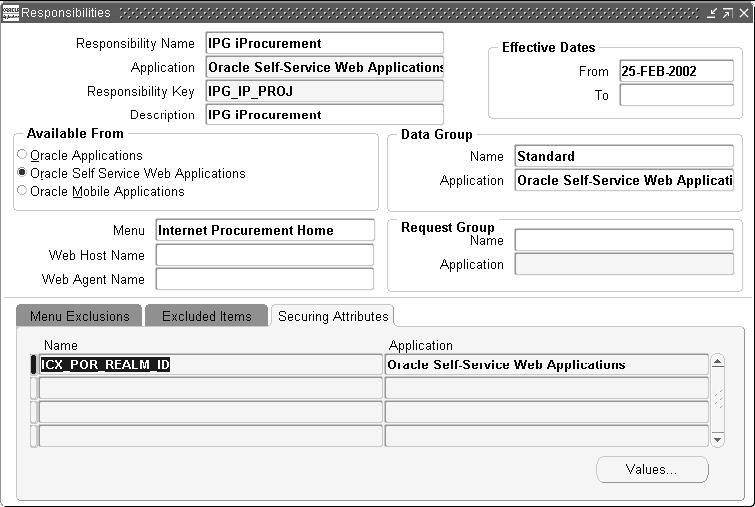Screen dimensions: 755x507
Task: Click the Web Host Name field
Action: (265, 255)
